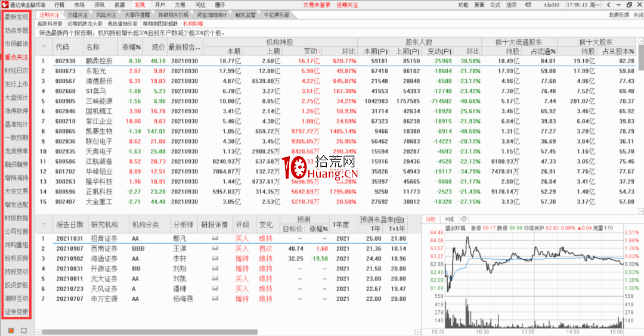Click the stock table scroll-up arrow
The height and width of the screenshot is (336, 644).
(x=640, y=41)
